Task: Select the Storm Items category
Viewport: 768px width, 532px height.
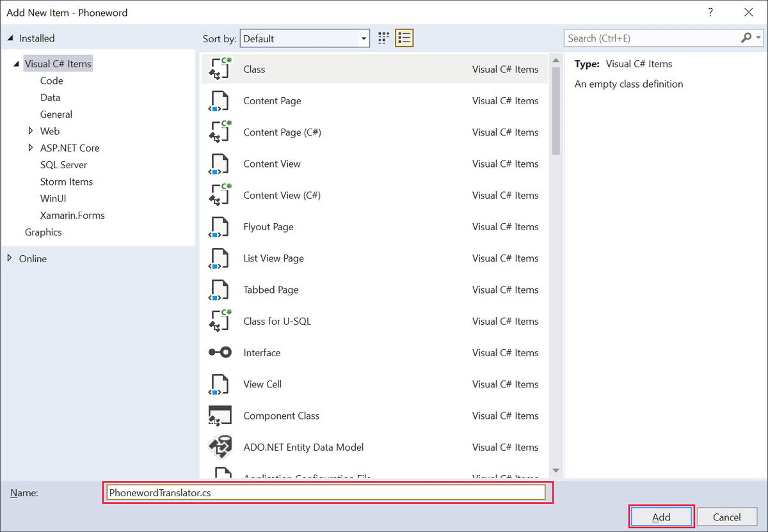Action: (x=66, y=182)
